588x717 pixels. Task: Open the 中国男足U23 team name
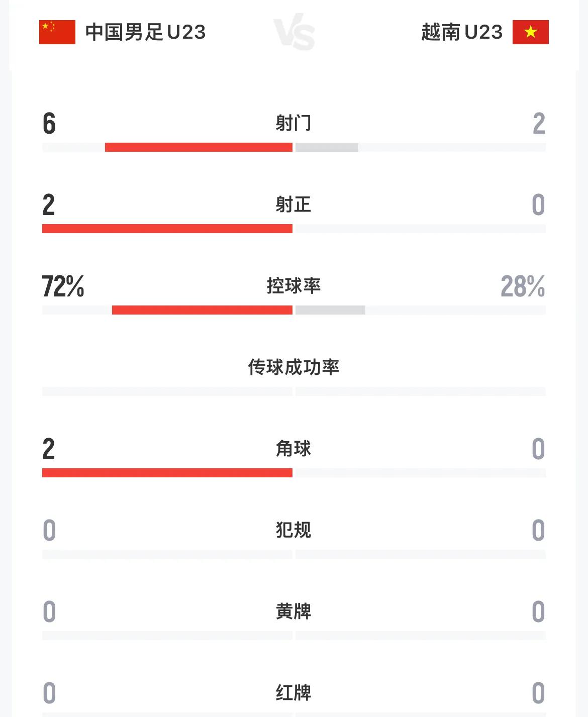point(146,32)
